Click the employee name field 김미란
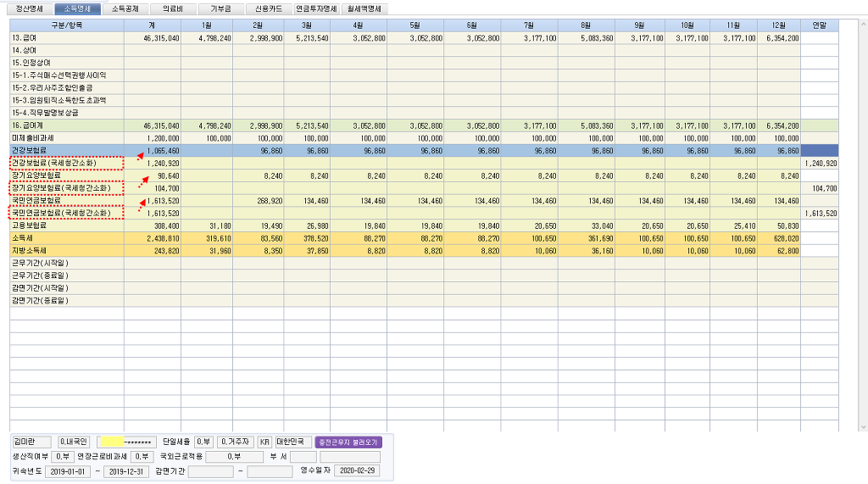The height and width of the screenshot is (484, 868). (31, 442)
